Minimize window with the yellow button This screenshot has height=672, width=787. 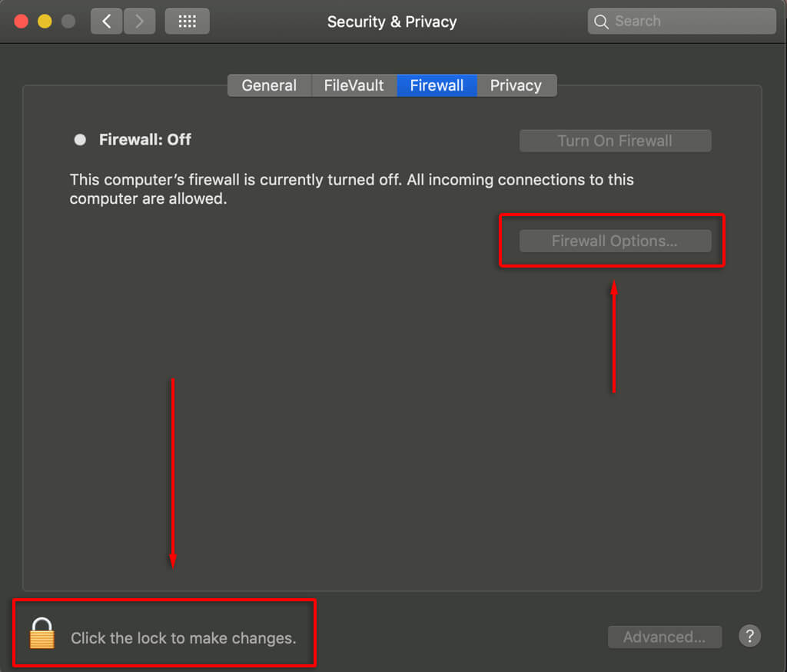tap(45, 22)
